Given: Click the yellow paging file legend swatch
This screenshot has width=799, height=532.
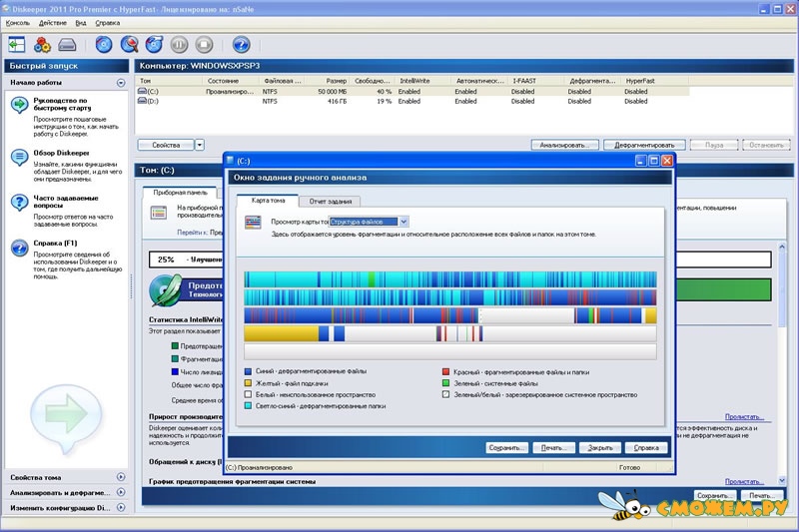Looking at the screenshot, I should [x=248, y=383].
